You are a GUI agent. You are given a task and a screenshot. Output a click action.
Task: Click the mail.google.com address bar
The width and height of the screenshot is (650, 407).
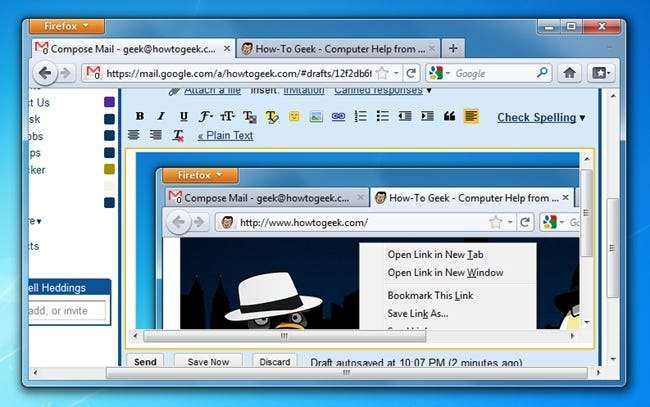[238, 74]
